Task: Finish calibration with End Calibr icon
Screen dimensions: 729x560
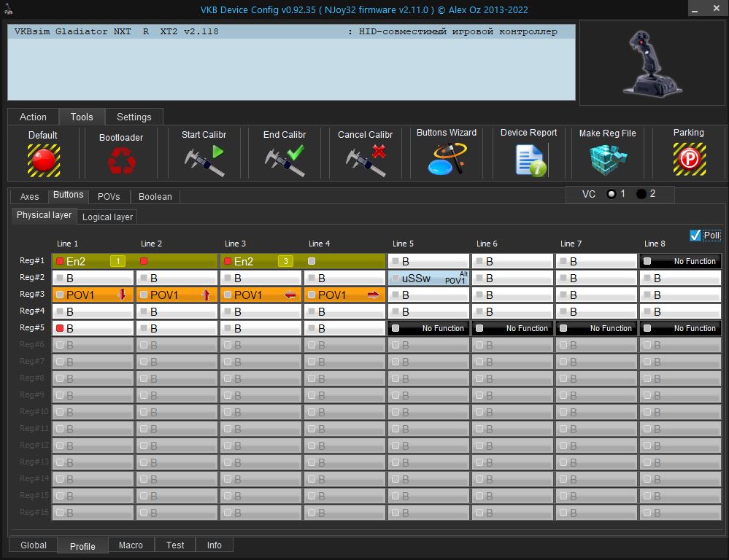Action: click(285, 160)
